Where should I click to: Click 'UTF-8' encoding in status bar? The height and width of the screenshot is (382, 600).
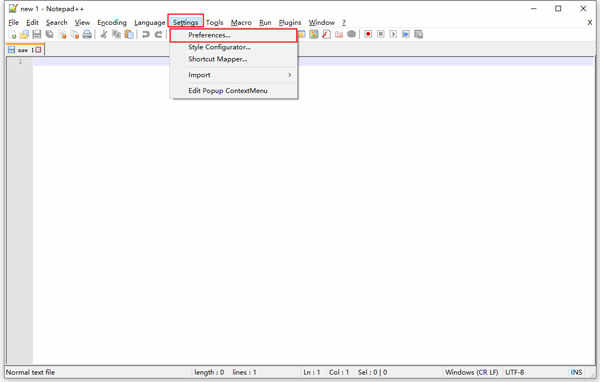[x=515, y=372]
